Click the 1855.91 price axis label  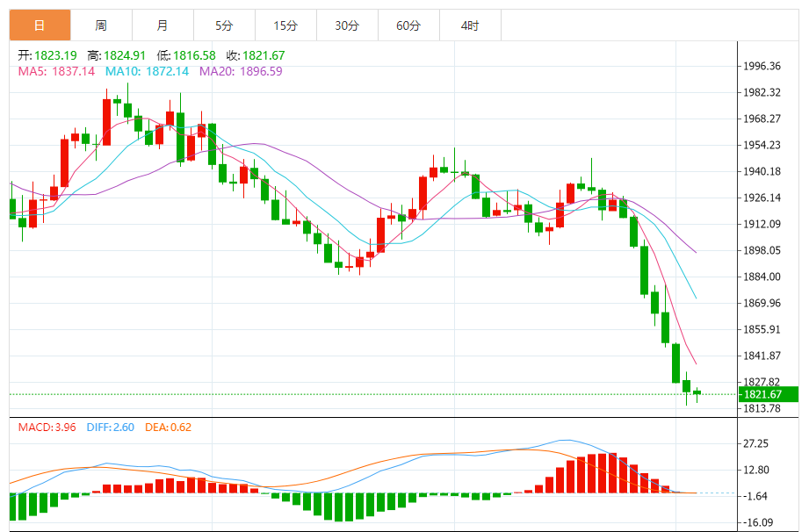762,329
